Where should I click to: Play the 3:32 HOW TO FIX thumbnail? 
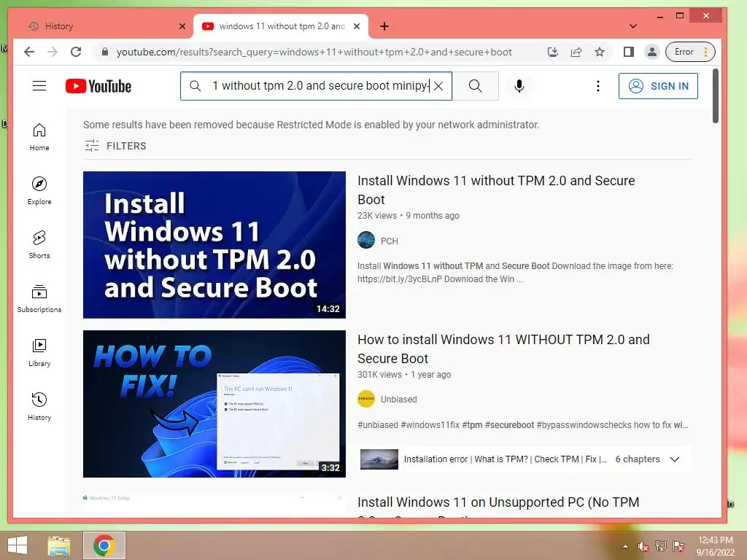pos(214,404)
